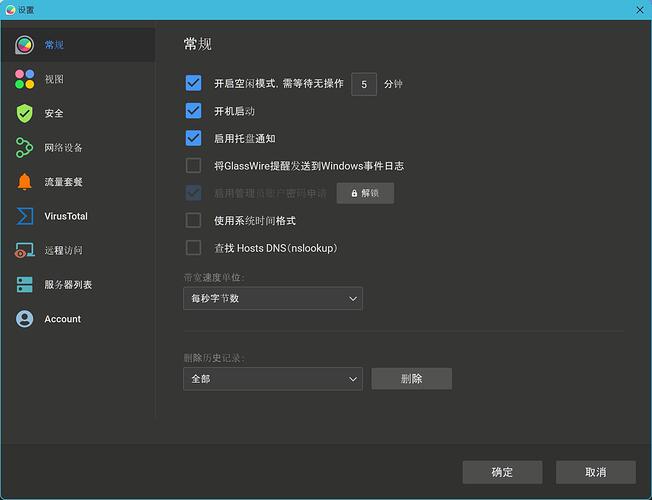Open the 远程访问 monitor icon
652x500 pixels.
(x=25, y=251)
